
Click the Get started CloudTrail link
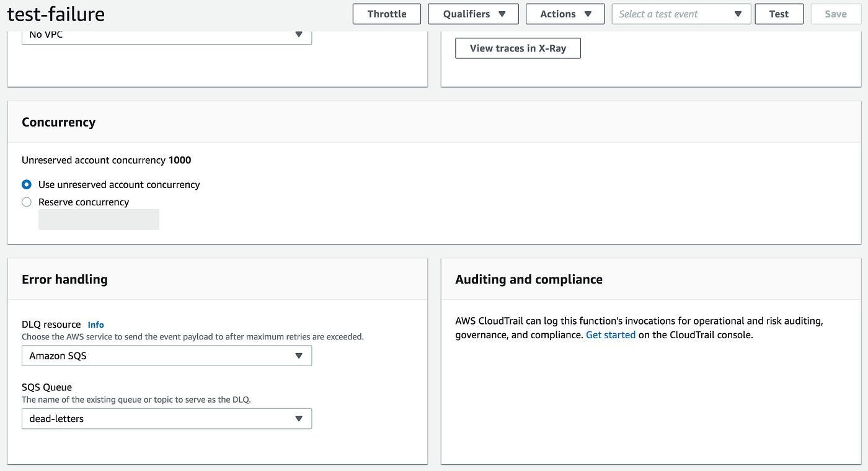[x=610, y=334]
